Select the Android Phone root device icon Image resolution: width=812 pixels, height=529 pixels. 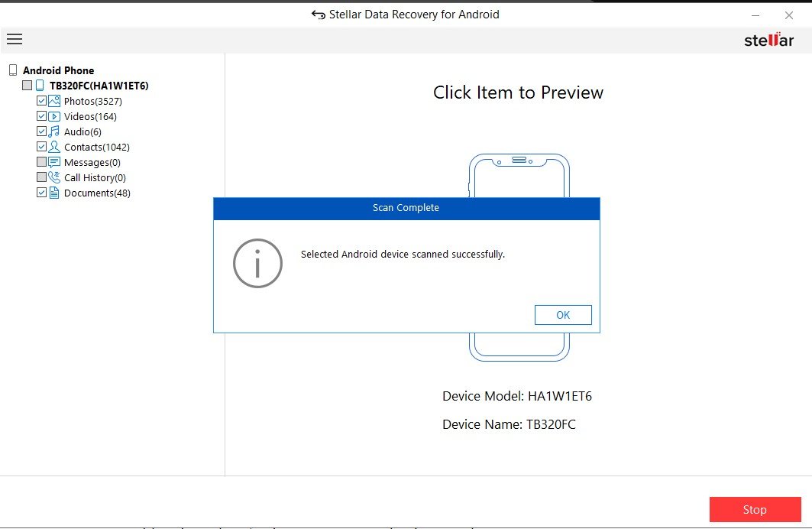coord(13,70)
